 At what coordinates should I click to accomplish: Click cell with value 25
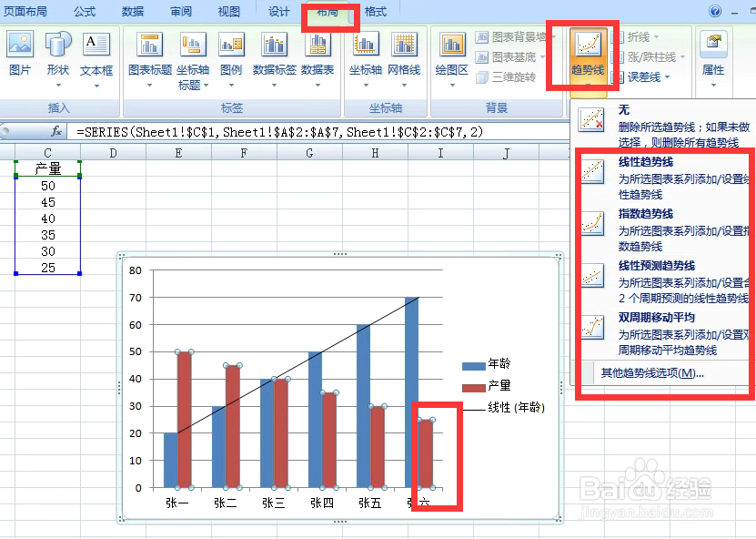coord(47,268)
